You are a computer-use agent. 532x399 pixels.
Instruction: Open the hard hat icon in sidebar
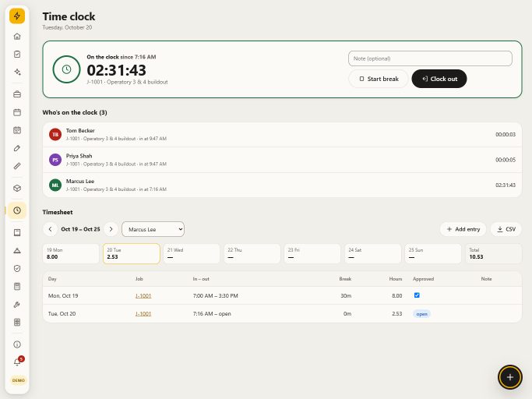tap(17, 251)
